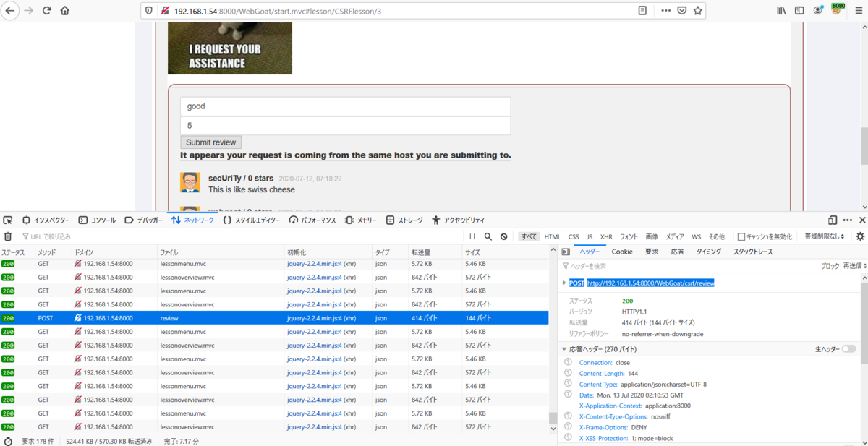The height and width of the screenshot is (446, 868).
Task: Toggle the すべて filter button
Action: click(x=529, y=236)
